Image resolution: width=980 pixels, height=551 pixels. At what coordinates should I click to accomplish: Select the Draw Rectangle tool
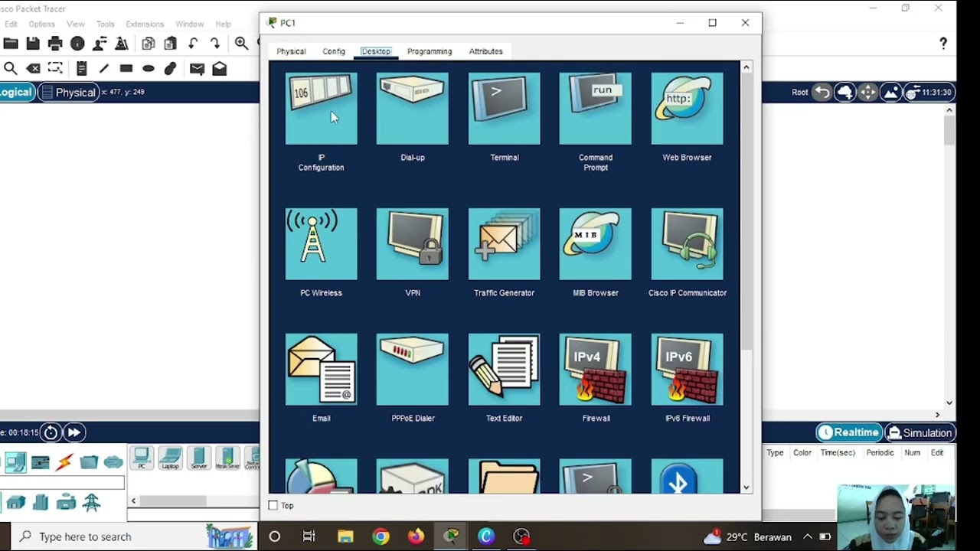[x=126, y=69]
